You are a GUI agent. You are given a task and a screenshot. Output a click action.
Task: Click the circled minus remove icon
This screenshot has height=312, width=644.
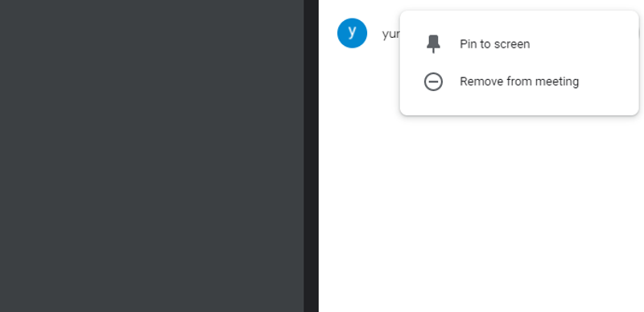433,81
